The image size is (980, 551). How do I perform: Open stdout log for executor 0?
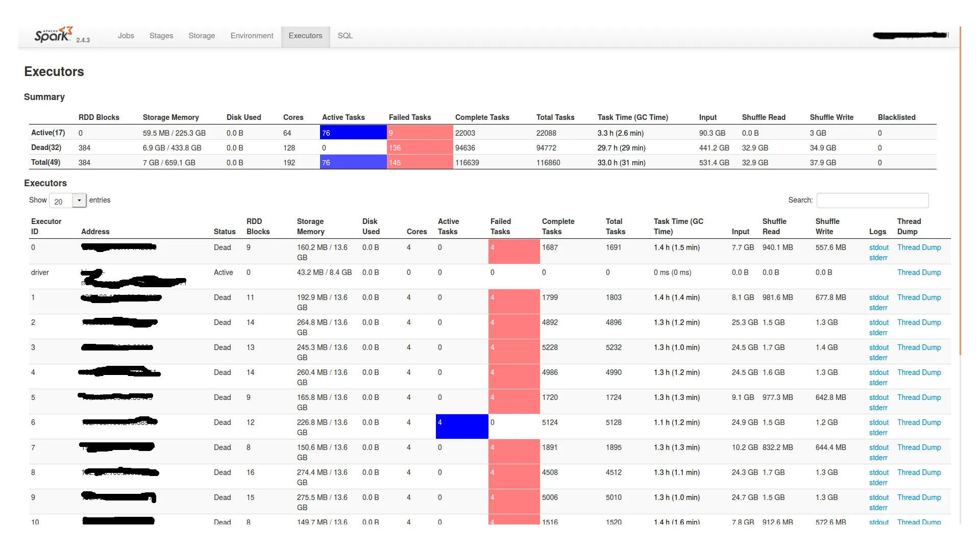coord(878,247)
